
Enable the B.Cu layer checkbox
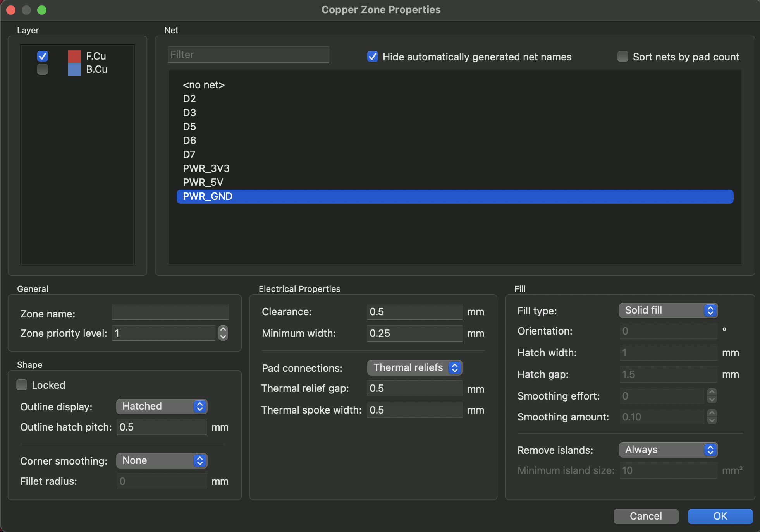(43, 69)
